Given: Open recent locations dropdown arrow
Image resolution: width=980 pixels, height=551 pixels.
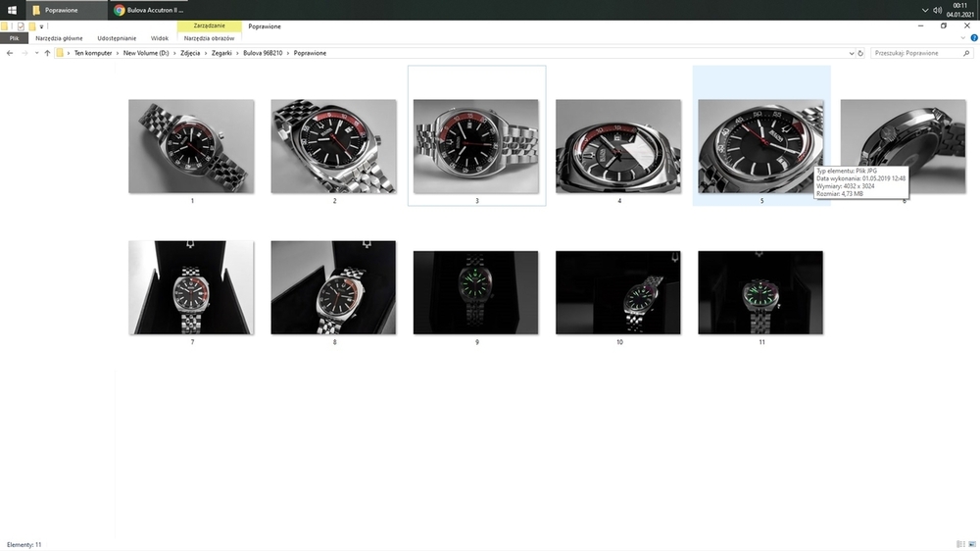Looking at the screenshot, I should coord(36,53).
